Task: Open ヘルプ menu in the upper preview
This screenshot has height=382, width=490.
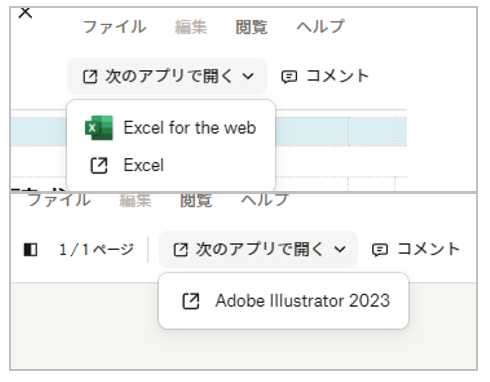Action: click(x=320, y=26)
